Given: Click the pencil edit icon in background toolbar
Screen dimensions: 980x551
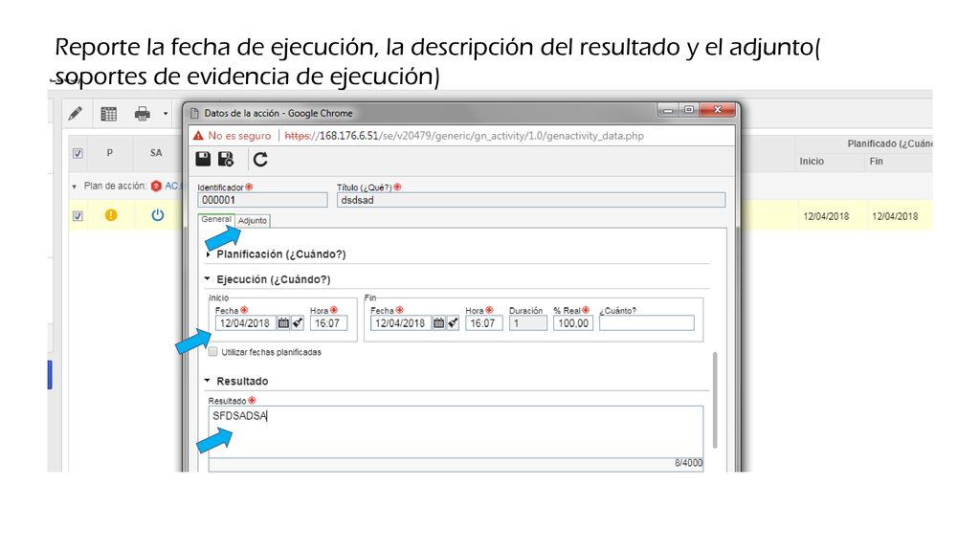Looking at the screenshot, I should coord(76,114).
